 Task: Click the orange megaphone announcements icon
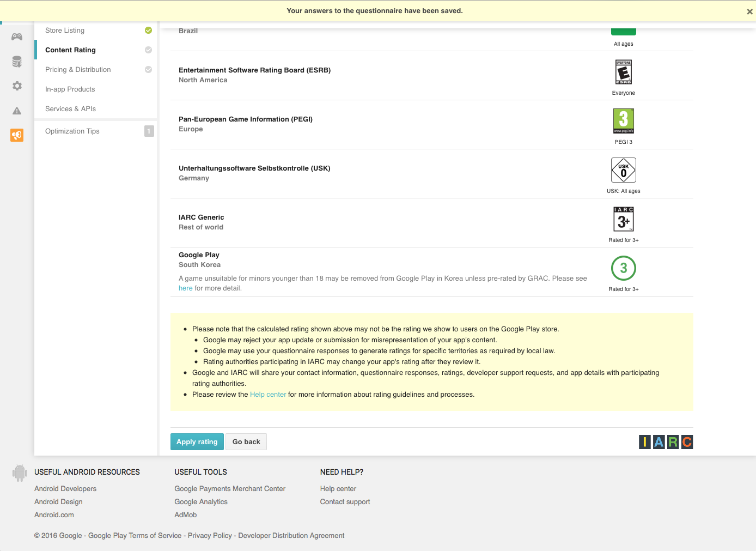pyautogui.click(x=17, y=135)
